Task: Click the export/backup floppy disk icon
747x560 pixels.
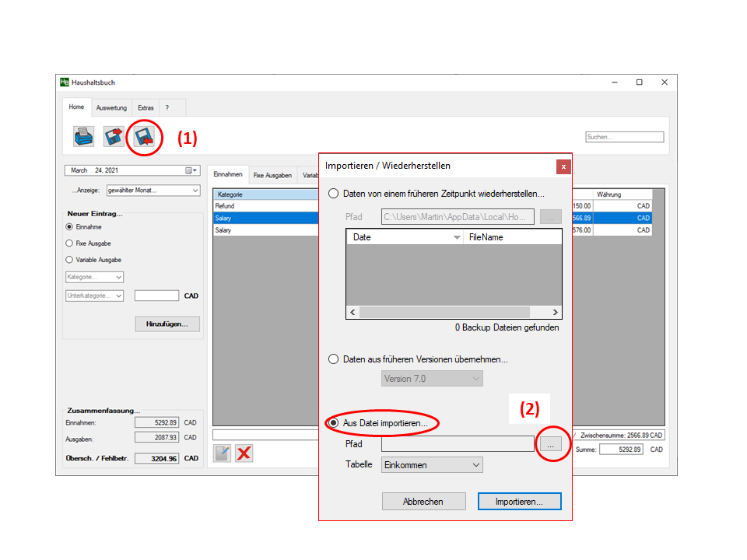Action: pos(114,137)
